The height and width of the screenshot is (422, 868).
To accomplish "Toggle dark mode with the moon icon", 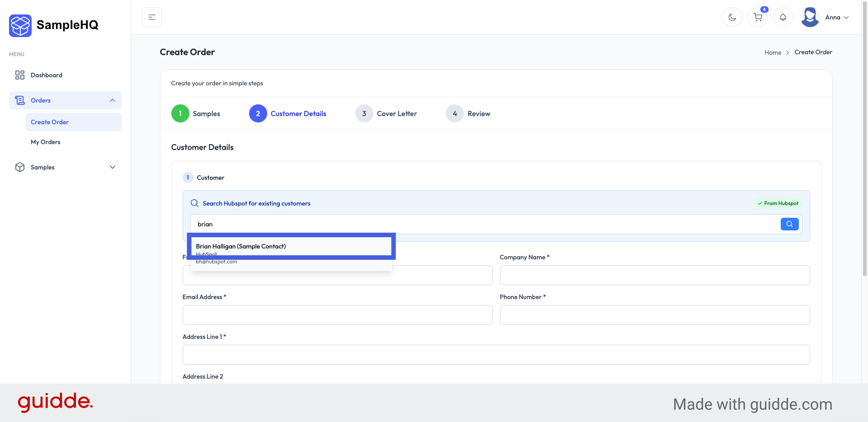I will point(732,17).
